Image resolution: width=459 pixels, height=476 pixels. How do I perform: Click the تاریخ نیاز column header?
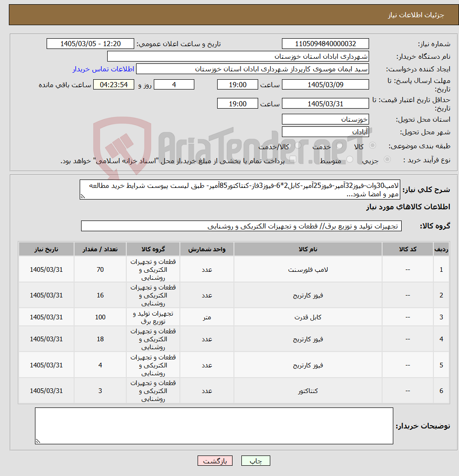click(x=46, y=249)
